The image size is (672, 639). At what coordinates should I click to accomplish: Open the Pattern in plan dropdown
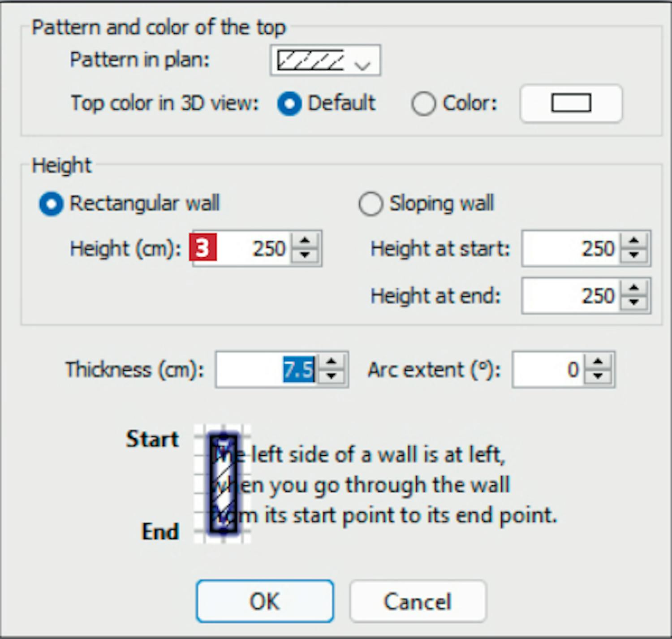(x=325, y=60)
